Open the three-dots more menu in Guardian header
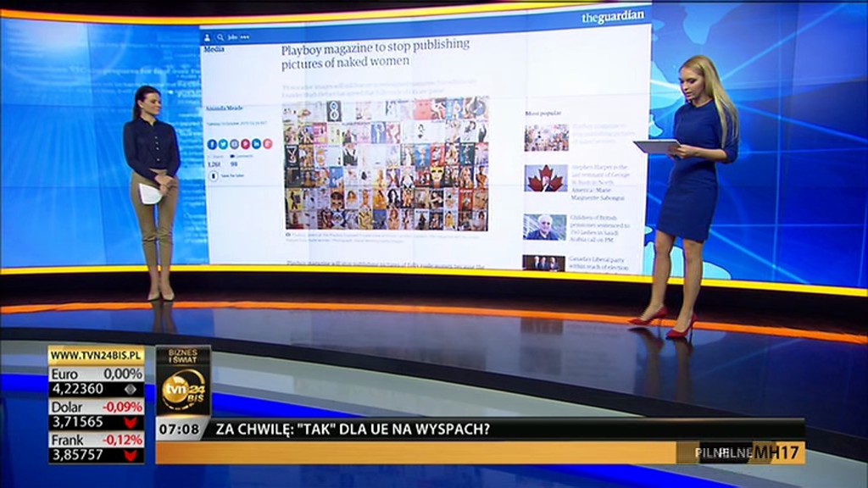Viewport: 868px width, 488px height. tap(245, 37)
